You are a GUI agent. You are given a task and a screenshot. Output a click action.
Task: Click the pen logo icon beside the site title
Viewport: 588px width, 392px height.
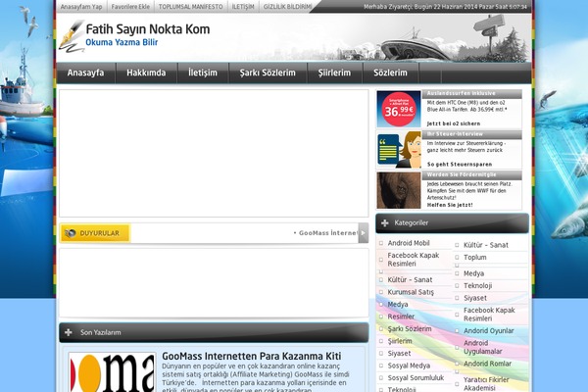point(72,35)
